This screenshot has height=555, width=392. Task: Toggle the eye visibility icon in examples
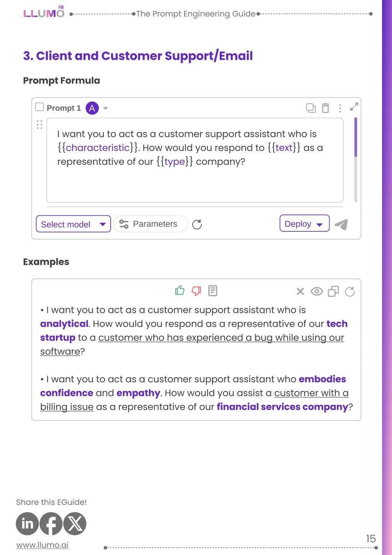317,291
